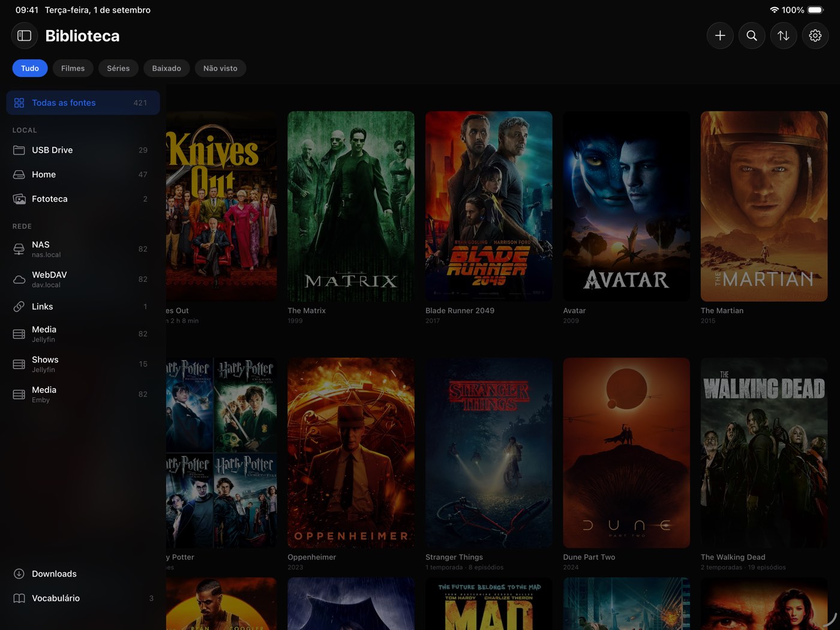Tap the Wi-Fi icon in status bar
The image size is (840, 630).
pos(774,10)
